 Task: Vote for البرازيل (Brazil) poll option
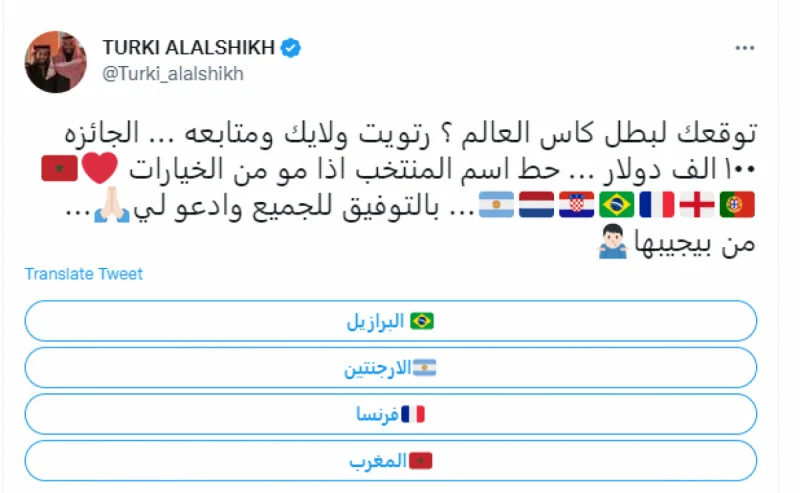(390, 321)
